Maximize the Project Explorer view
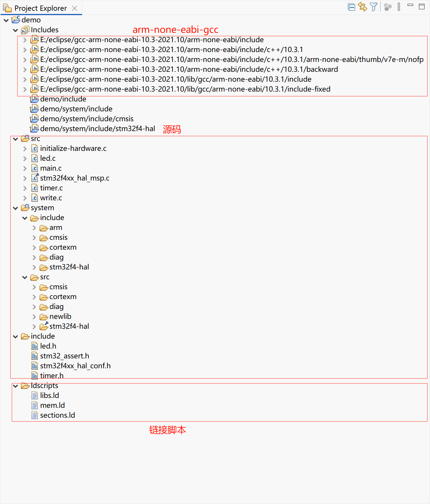This screenshot has height=504, width=430. [422, 7]
